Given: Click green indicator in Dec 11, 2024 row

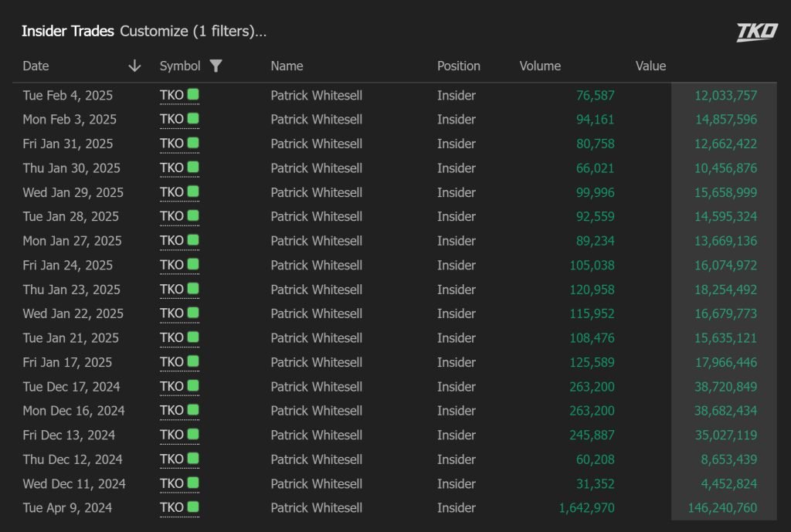Looking at the screenshot, I should [192, 483].
